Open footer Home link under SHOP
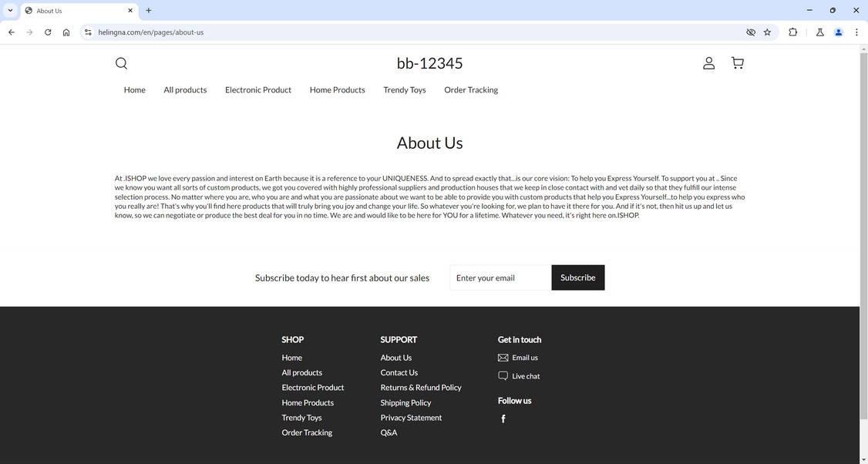Screen dimensions: 868x464 click(x=291, y=358)
